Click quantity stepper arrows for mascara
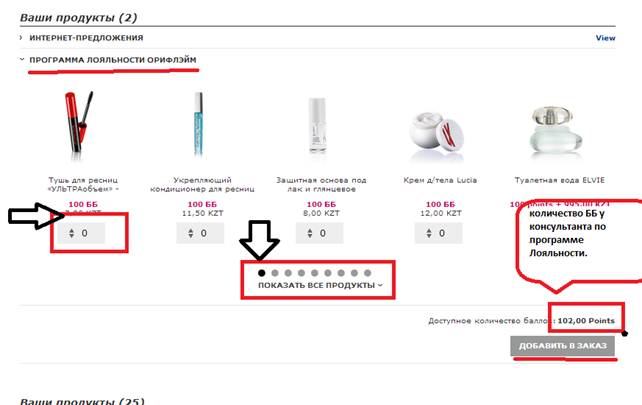Image resolution: width=642 pixels, height=405 pixels. pos(72,233)
